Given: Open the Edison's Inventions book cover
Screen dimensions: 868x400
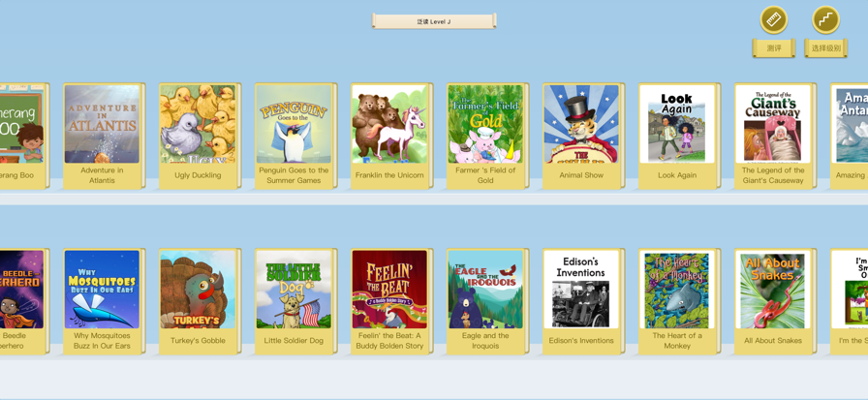Looking at the screenshot, I should pyautogui.click(x=580, y=290).
